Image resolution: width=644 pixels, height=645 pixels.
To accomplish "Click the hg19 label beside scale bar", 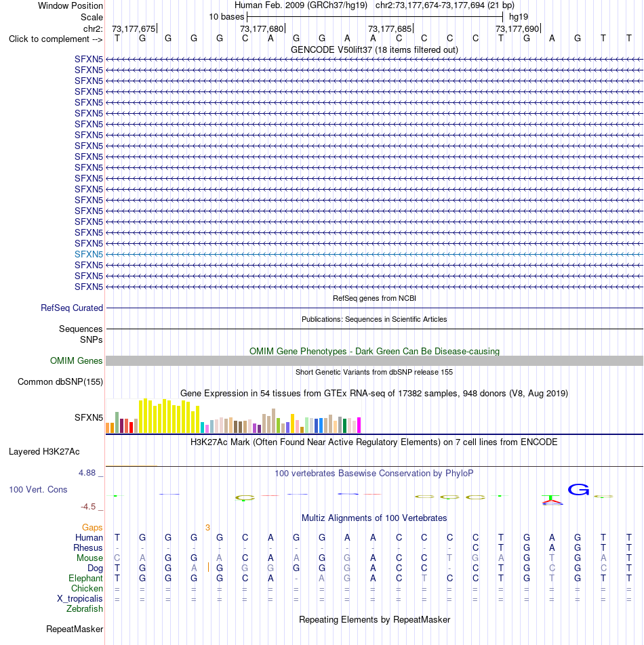I will pos(519,17).
